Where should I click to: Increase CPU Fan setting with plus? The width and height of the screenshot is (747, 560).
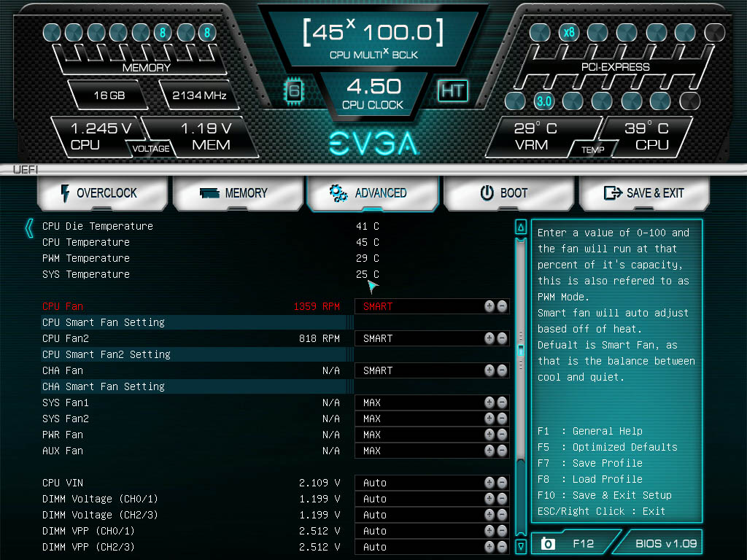tap(489, 306)
